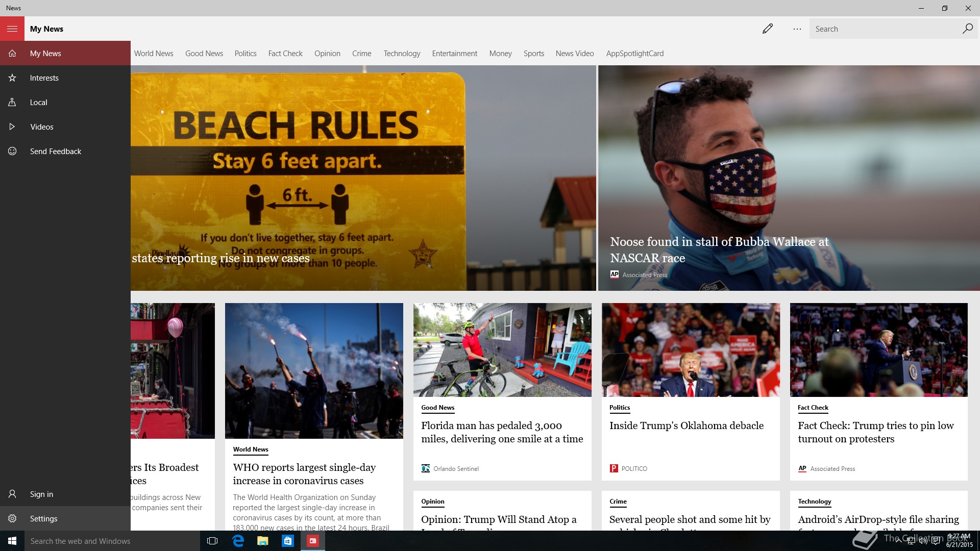Image resolution: width=980 pixels, height=551 pixels.
Task: Click the search magnifier icon
Action: pos(967,29)
